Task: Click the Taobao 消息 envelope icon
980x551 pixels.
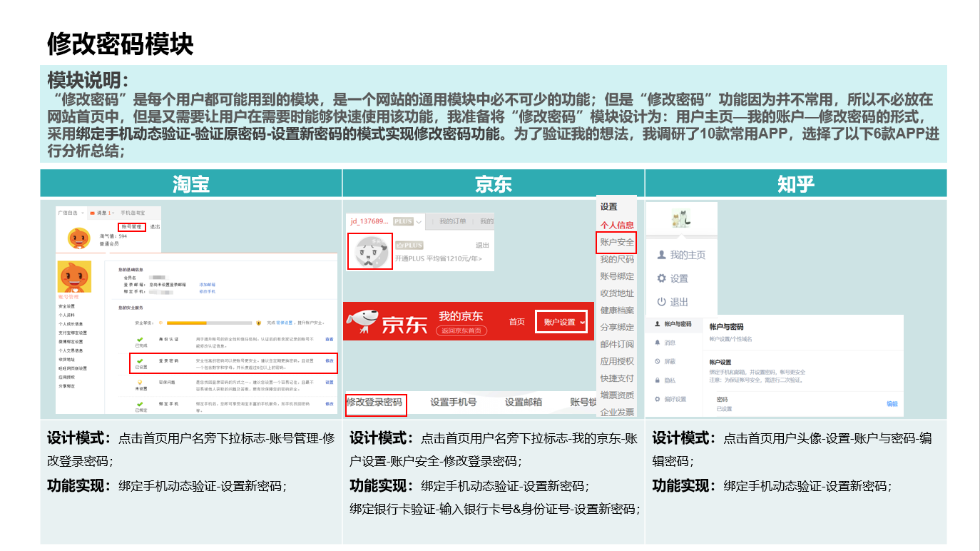Action: [x=93, y=213]
